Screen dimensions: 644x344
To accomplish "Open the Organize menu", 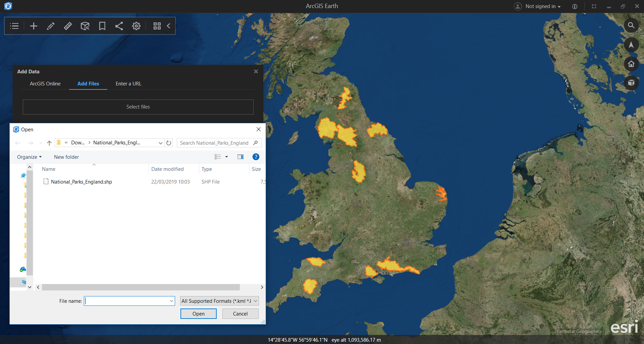I will coord(30,157).
